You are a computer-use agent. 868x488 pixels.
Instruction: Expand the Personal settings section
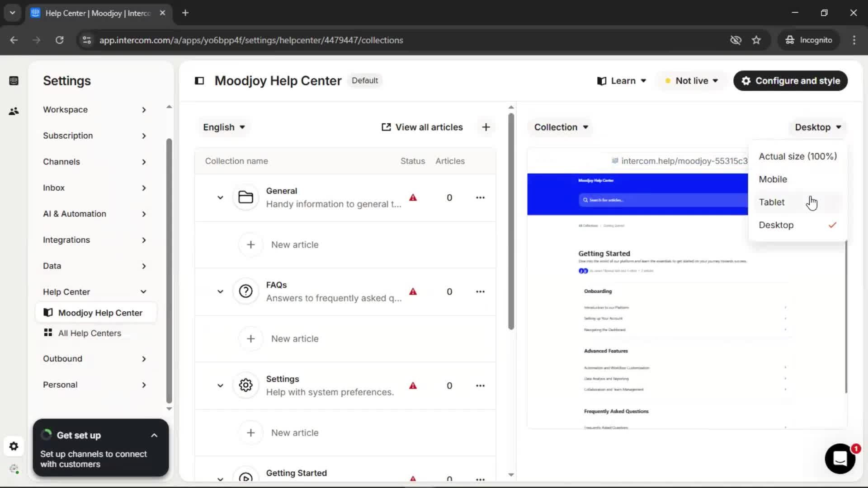(x=94, y=385)
